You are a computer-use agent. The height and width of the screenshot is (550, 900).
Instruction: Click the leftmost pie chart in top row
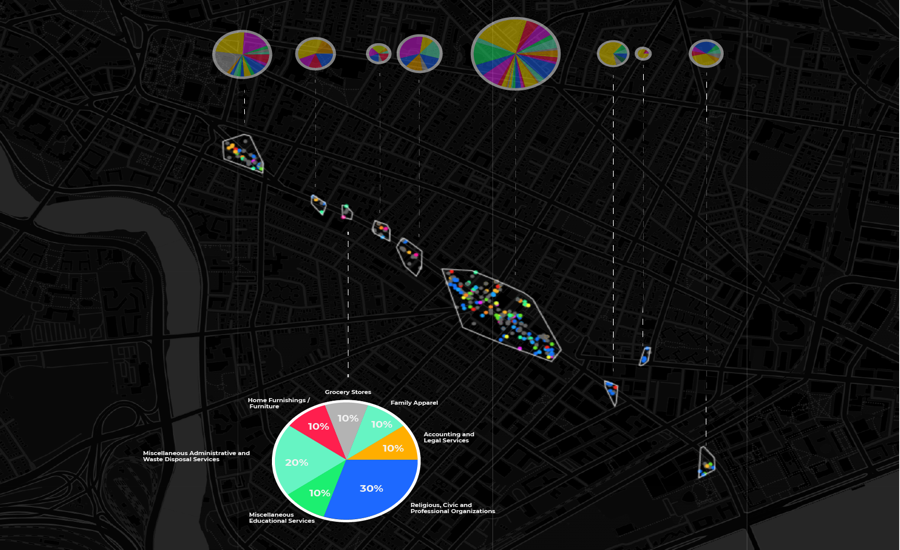pyautogui.click(x=242, y=53)
